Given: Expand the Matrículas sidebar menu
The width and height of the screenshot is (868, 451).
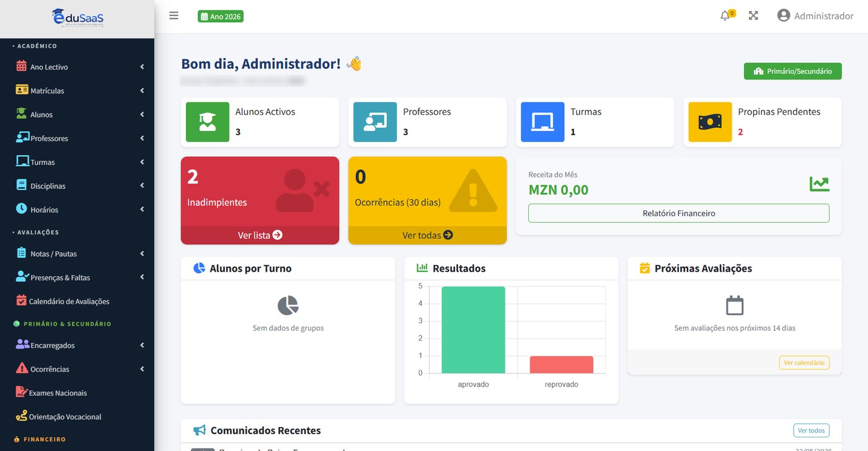Looking at the screenshot, I should pos(77,91).
